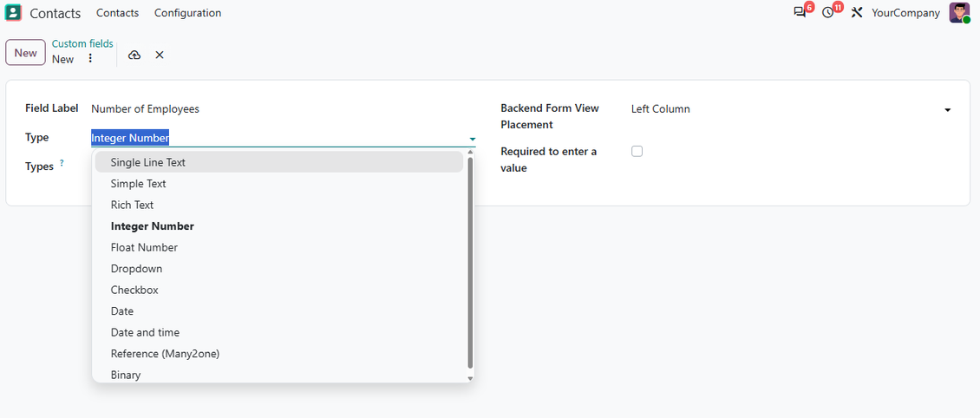Collapse the Type dropdown arrow
980x418 pixels.
(473, 139)
